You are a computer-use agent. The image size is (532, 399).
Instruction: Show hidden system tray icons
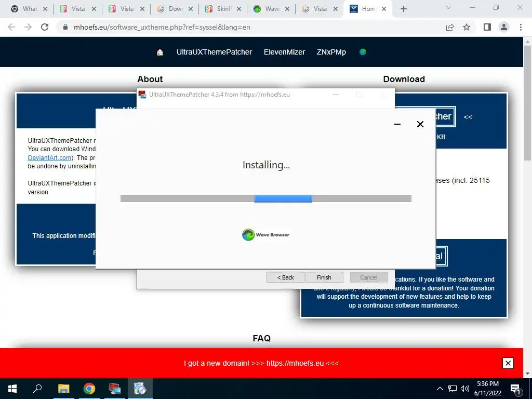pyautogui.click(x=440, y=389)
